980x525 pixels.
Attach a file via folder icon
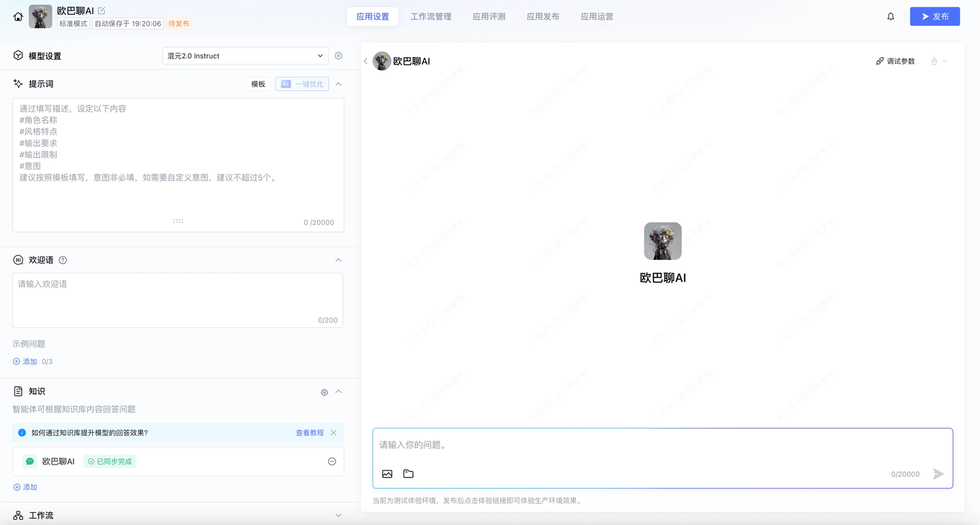click(408, 474)
